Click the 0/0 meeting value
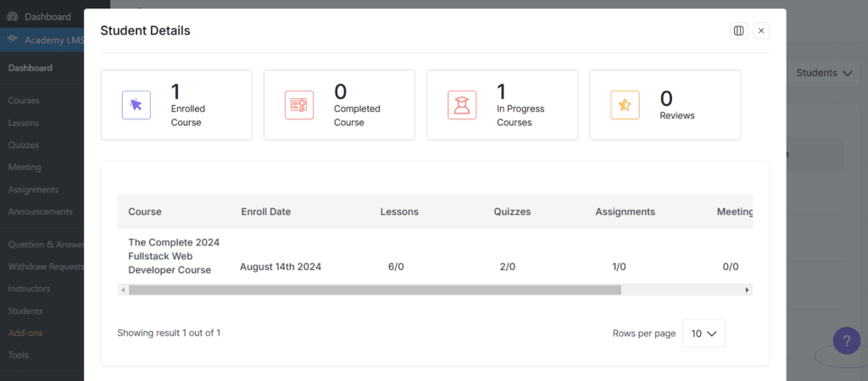The height and width of the screenshot is (381, 868). click(x=731, y=267)
